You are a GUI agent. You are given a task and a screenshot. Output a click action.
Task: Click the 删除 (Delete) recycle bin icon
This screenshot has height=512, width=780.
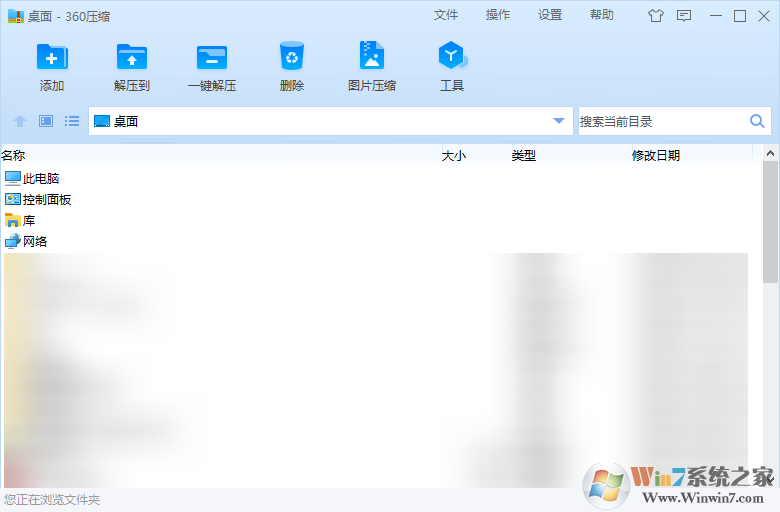click(292, 56)
